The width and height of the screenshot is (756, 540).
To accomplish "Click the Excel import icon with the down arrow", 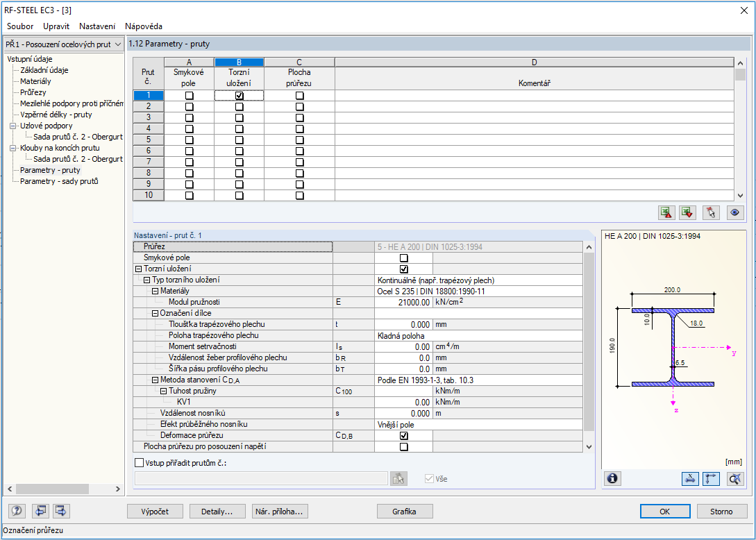I will [x=688, y=212].
